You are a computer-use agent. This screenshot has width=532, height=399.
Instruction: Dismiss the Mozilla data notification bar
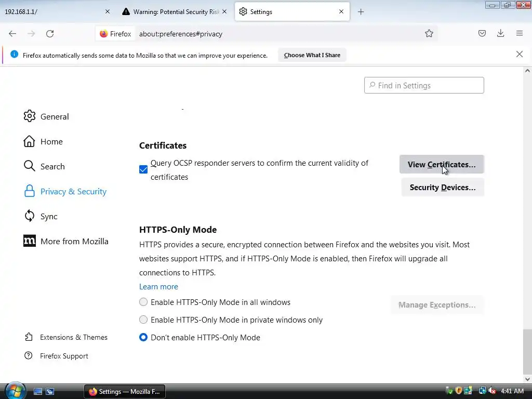519,54
